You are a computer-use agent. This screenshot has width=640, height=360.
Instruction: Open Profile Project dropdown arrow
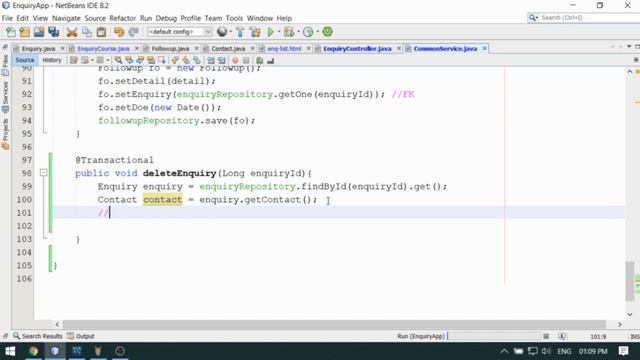(318, 32)
